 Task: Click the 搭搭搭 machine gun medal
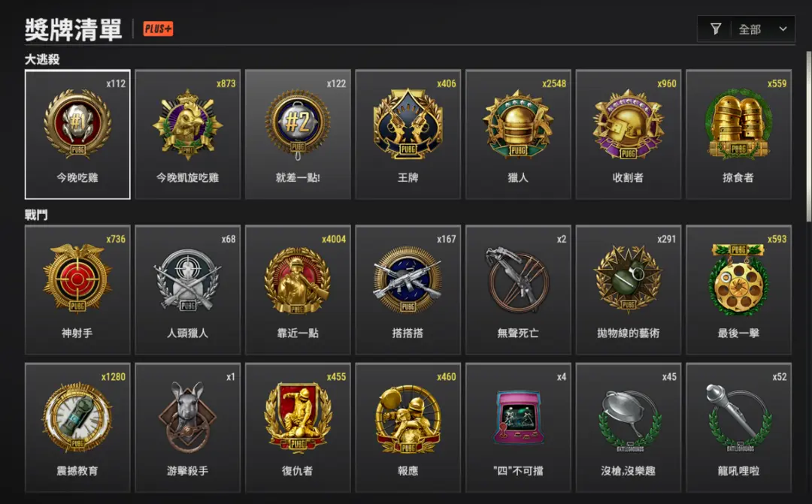[x=408, y=290]
